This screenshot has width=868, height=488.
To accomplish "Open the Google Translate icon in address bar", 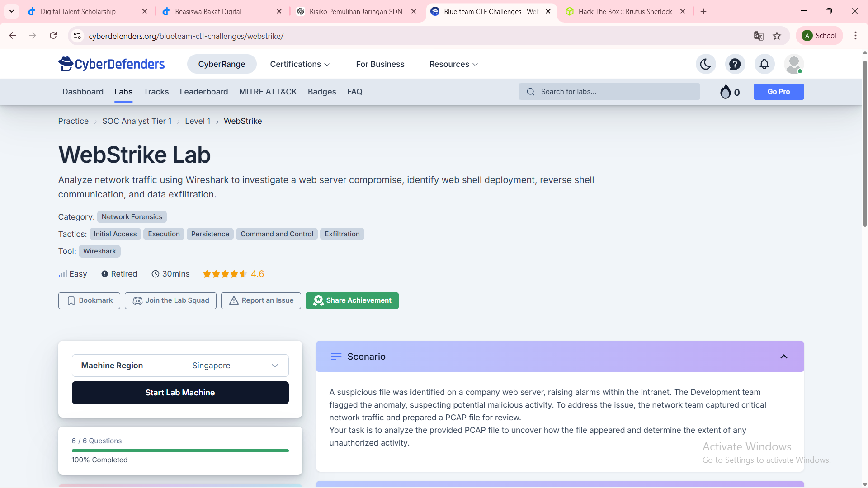I will pyautogui.click(x=759, y=36).
